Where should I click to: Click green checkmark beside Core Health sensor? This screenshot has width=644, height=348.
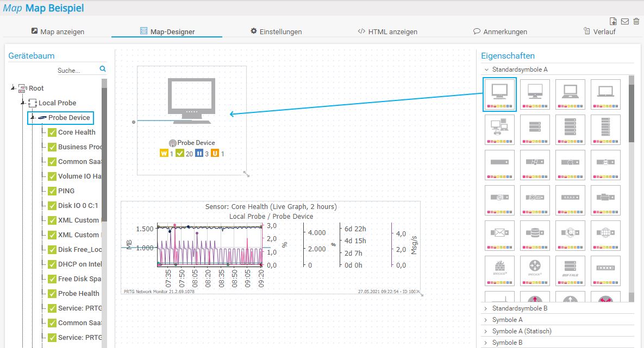[52, 132]
